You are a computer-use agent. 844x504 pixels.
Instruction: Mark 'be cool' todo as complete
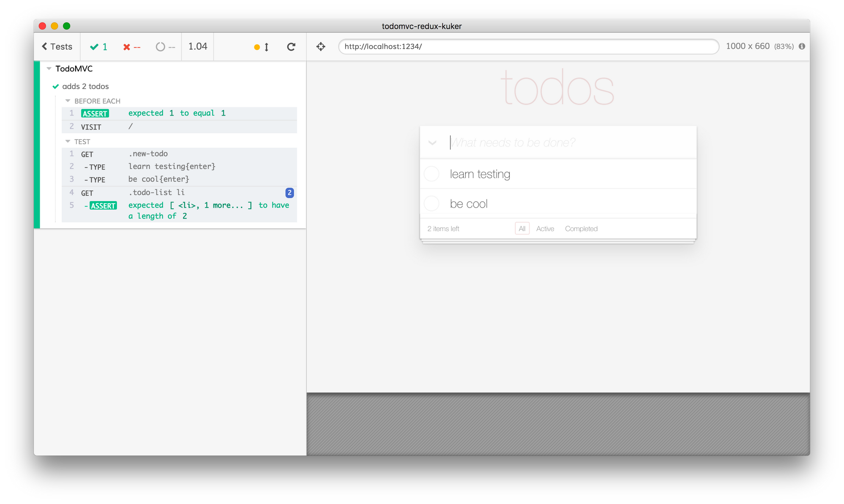click(432, 203)
